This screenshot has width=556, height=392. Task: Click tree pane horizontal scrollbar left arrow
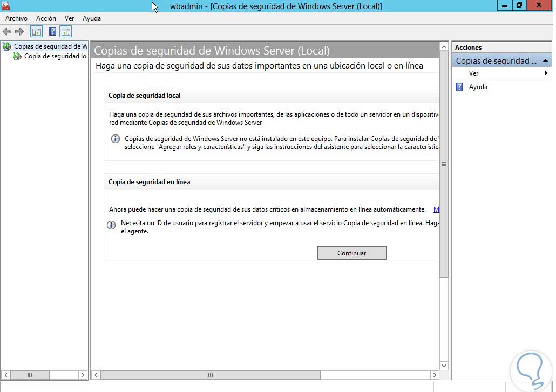point(5,375)
